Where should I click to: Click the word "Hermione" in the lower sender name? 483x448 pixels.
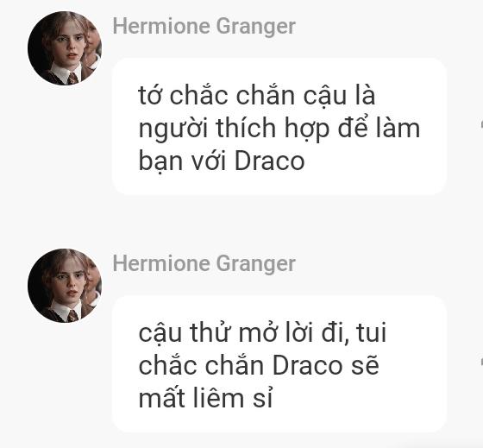[x=161, y=263]
